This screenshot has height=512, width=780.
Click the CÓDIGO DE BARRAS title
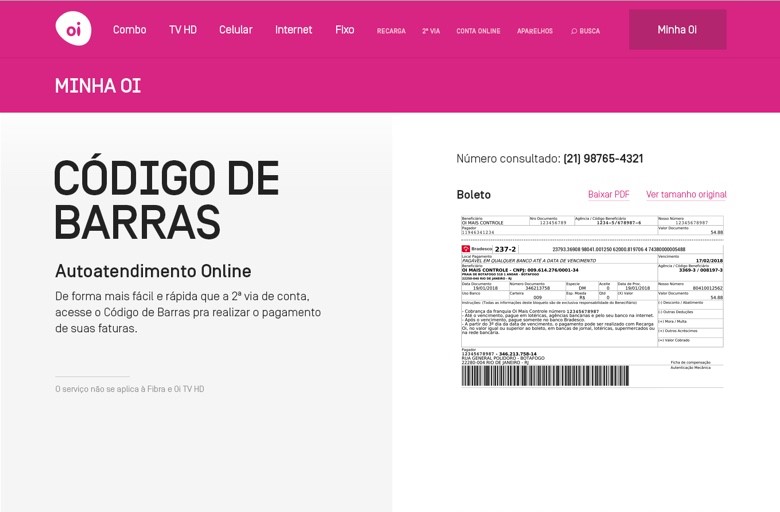[x=167, y=200]
